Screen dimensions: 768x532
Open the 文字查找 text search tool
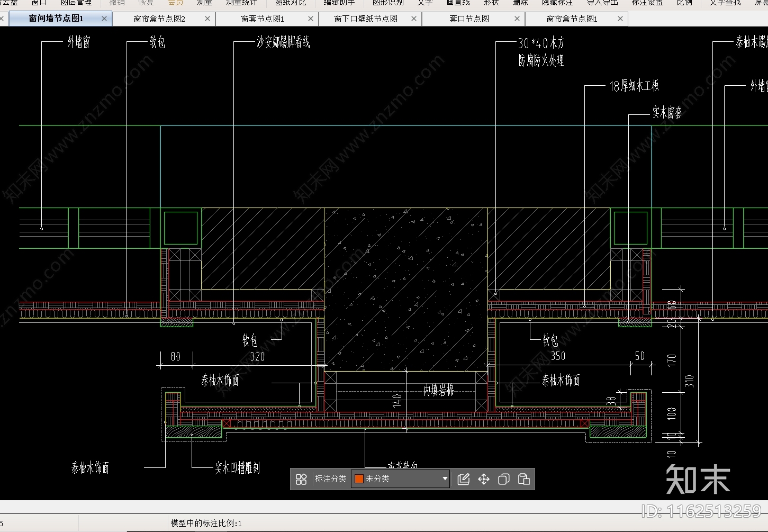coord(725,3)
